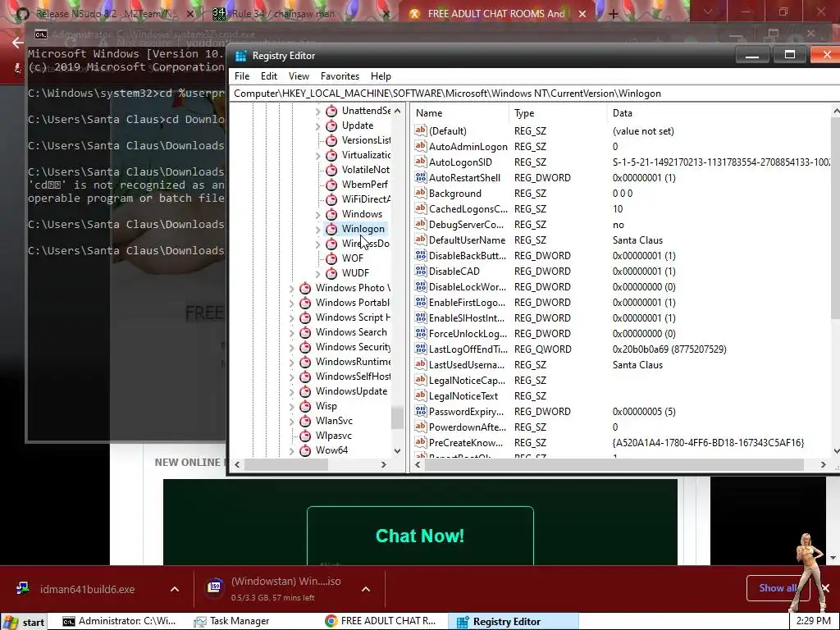Open a new Chrome tab with plus button
Screen dimensions: 840x630
(x=614, y=15)
